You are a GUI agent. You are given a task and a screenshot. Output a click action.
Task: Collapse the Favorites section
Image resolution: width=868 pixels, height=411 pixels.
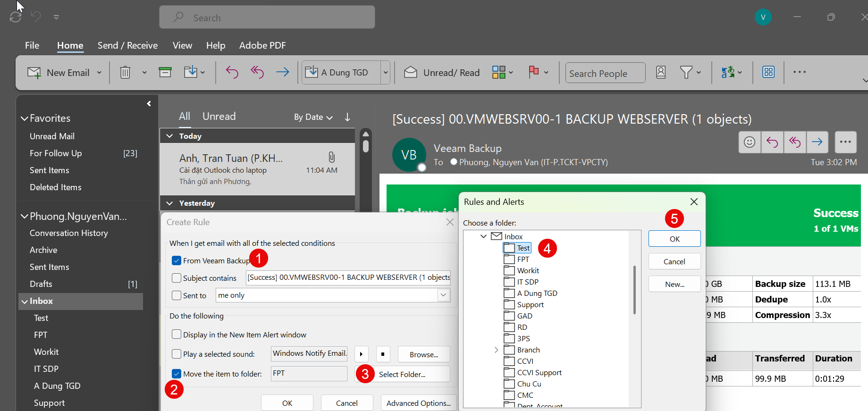pyautogui.click(x=24, y=118)
